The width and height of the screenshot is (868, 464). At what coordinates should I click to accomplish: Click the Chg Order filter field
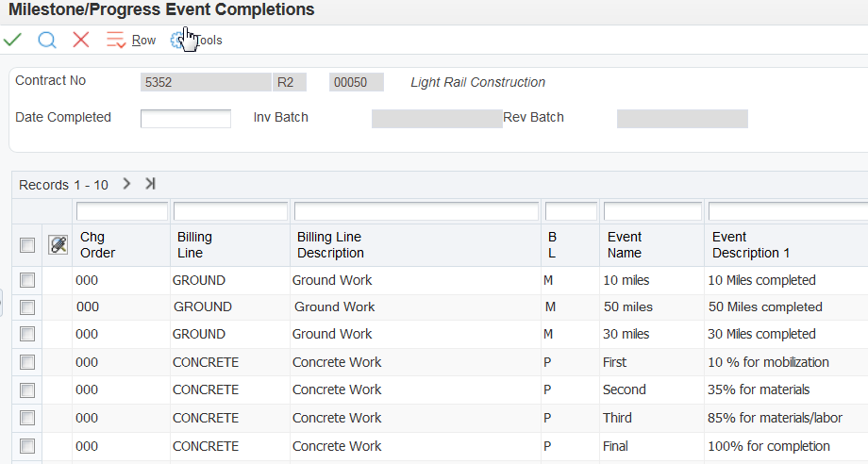point(122,211)
